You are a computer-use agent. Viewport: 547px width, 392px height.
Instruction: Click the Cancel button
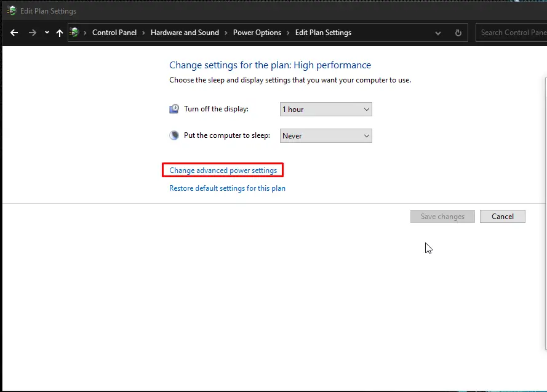[502, 216]
